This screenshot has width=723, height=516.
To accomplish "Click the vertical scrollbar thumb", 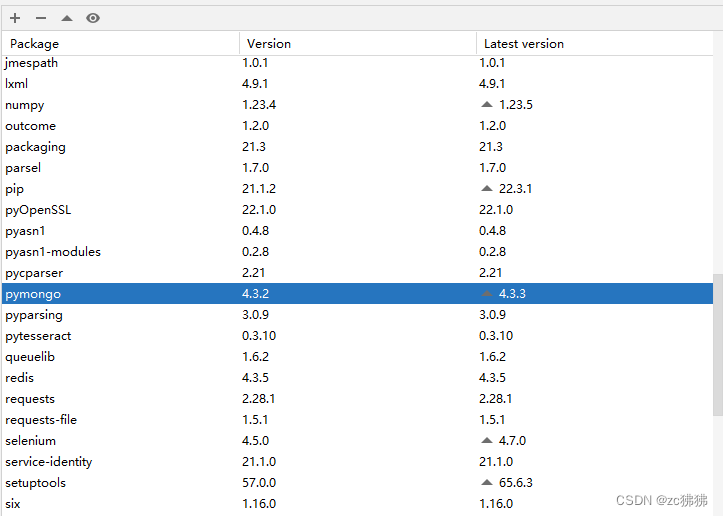I will (717, 345).
